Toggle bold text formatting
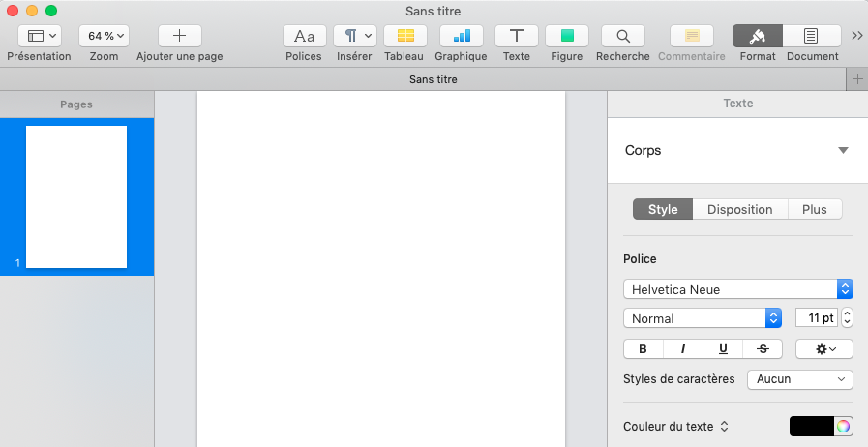 click(643, 349)
